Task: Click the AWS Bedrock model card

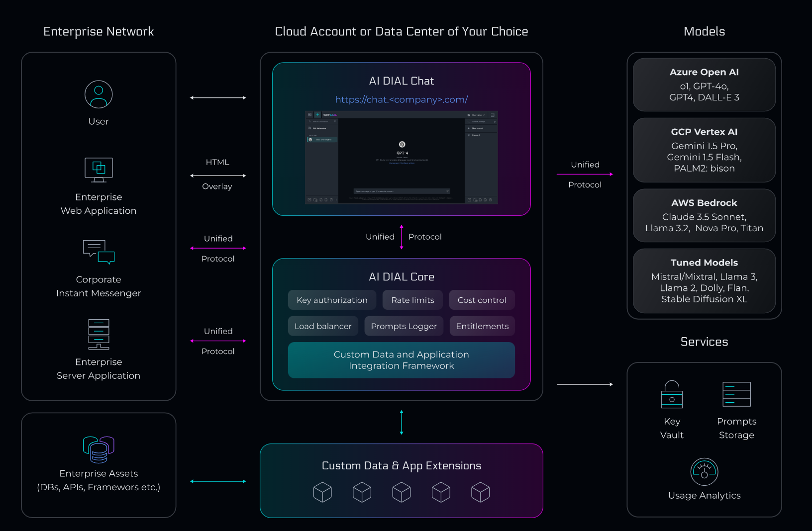Action: click(x=704, y=215)
